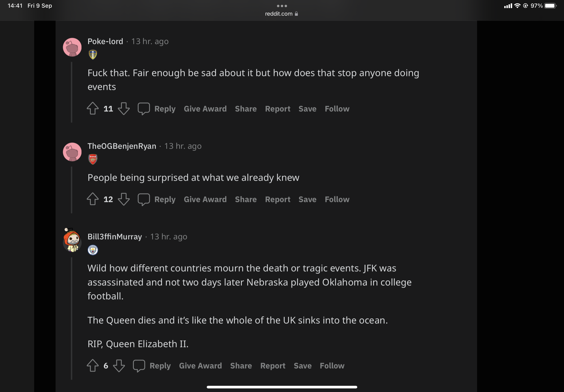The image size is (564, 392).
Task: Downvote Poke-lord's comment
Action: point(124,108)
